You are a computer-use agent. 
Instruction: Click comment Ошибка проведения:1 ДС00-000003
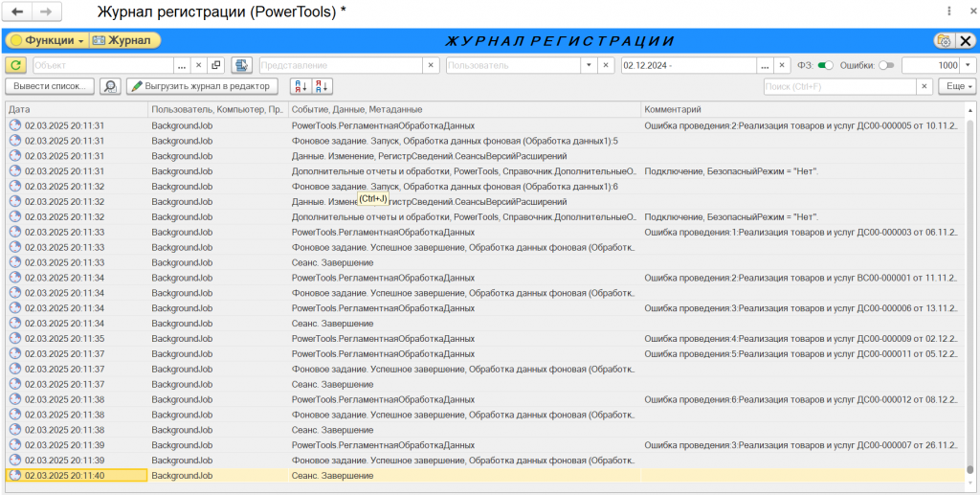tap(801, 232)
